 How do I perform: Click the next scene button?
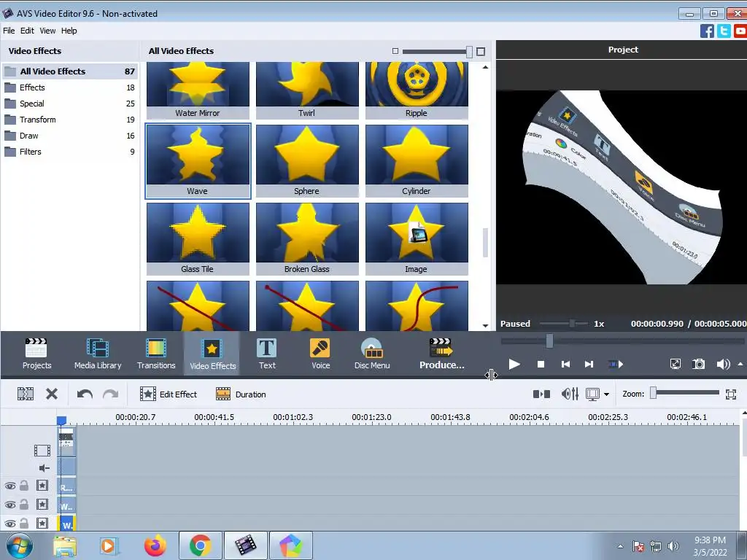616,365
